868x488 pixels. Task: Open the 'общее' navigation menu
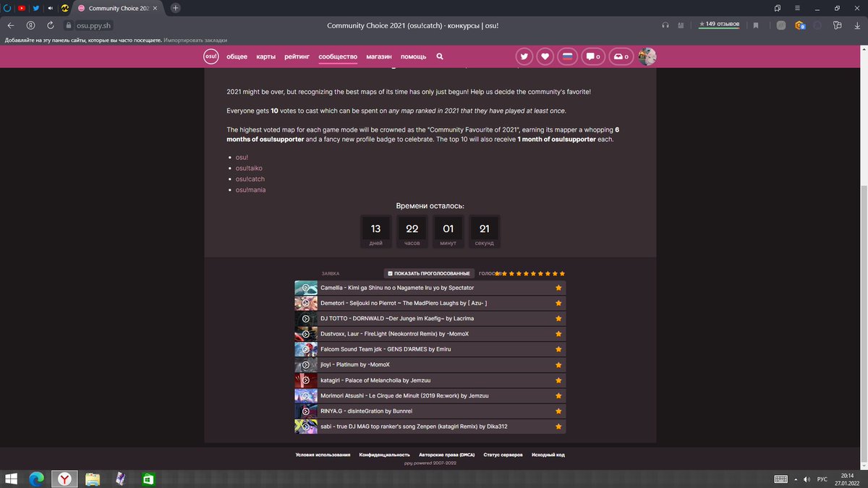coord(237,56)
